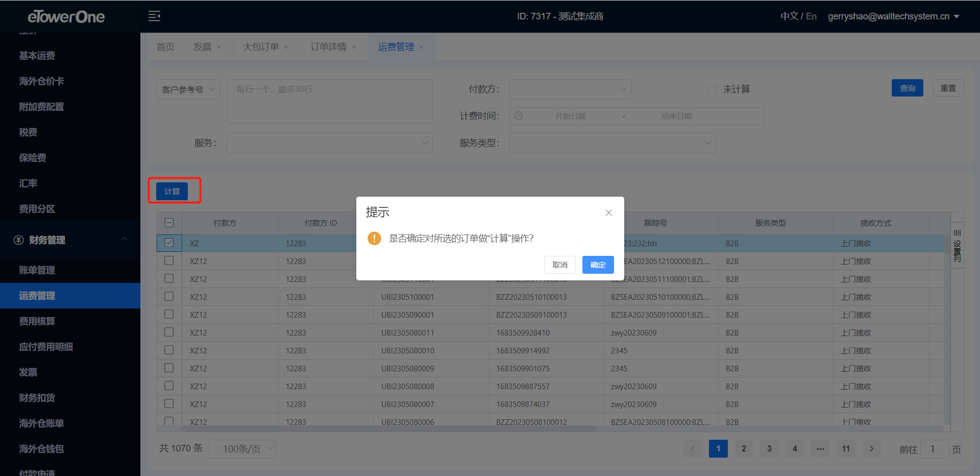Open 账单管理 in the sidebar

(70, 270)
